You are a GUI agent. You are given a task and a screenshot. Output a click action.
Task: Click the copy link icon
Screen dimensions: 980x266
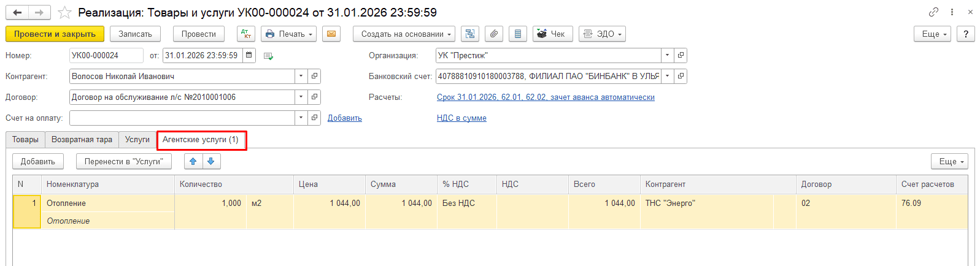pos(933,12)
